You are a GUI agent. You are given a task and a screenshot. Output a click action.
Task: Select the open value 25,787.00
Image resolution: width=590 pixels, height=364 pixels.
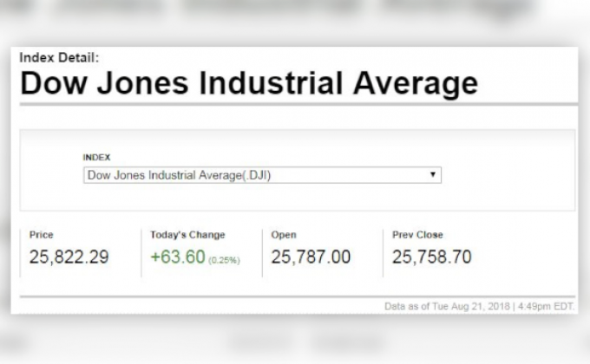tap(311, 257)
